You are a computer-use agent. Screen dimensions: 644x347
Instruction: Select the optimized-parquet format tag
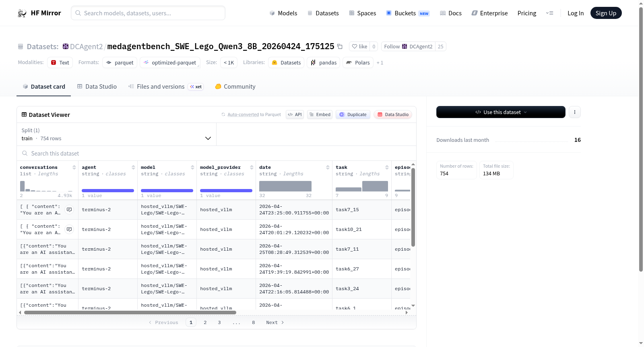pos(170,62)
